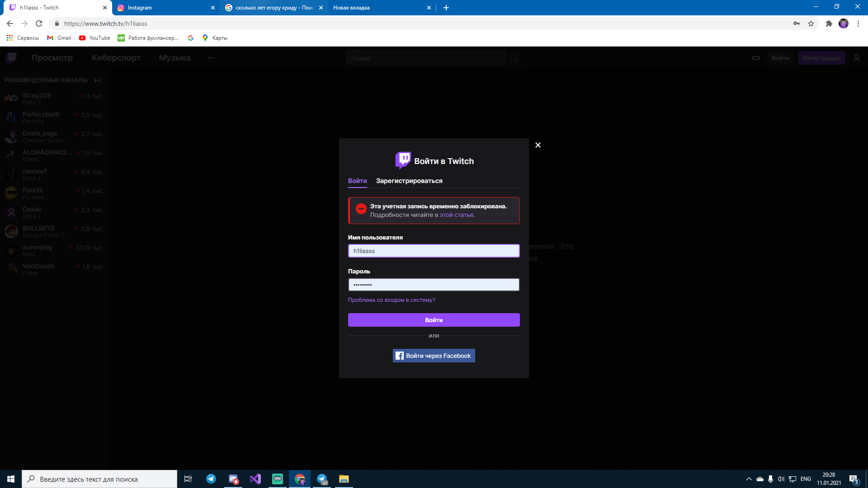Open the Gmail bookmark
The image size is (868, 488).
[x=59, y=38]
